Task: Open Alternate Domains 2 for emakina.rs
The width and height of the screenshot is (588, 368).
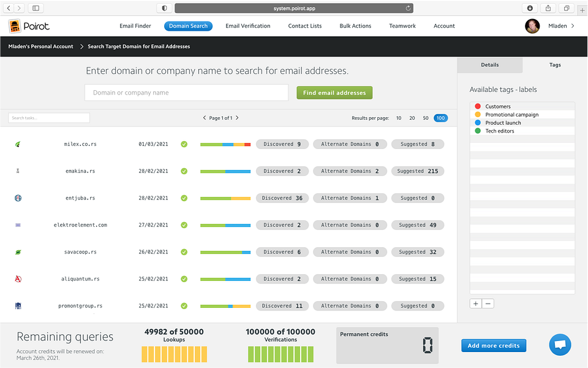Action: [x=350, y=171]
